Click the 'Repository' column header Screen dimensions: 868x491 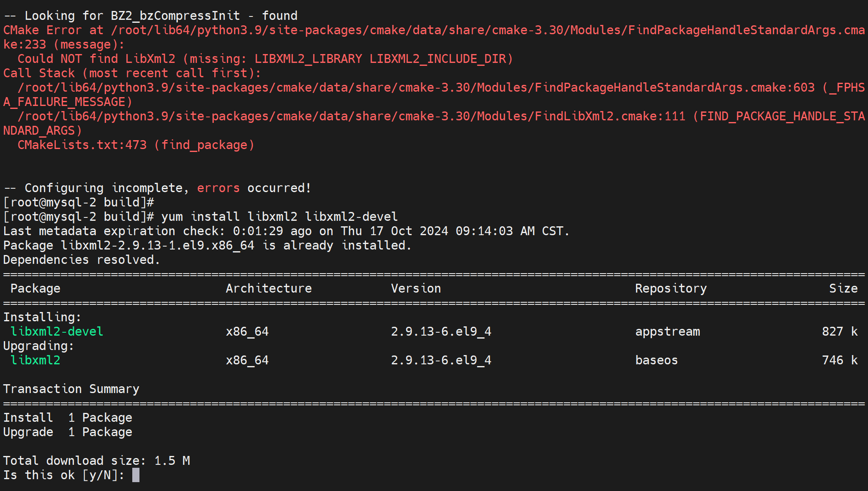click(671, 288)
